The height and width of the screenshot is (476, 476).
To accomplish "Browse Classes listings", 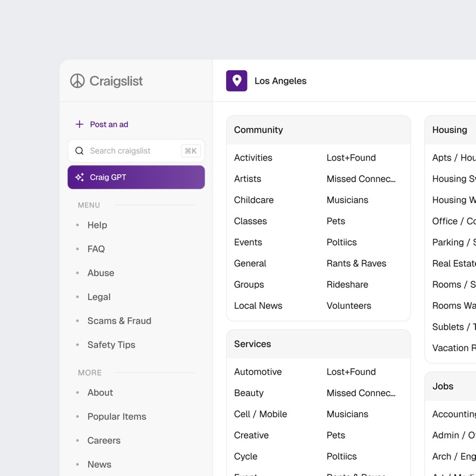I will (x=250, y=221).
